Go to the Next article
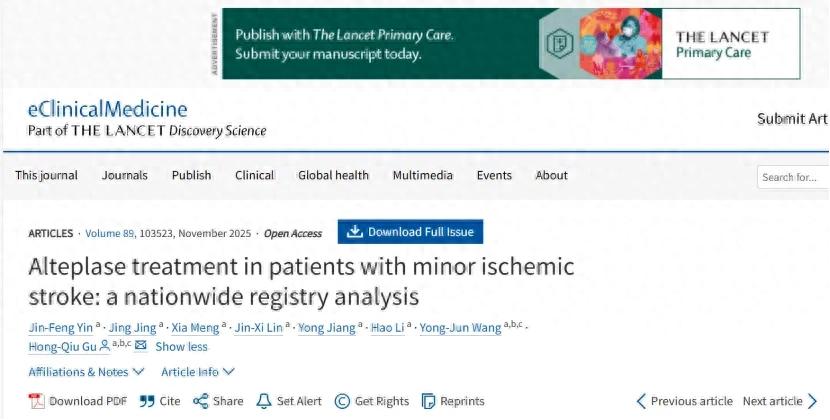This screenshot has width=830, height=420. pos(780,401)
